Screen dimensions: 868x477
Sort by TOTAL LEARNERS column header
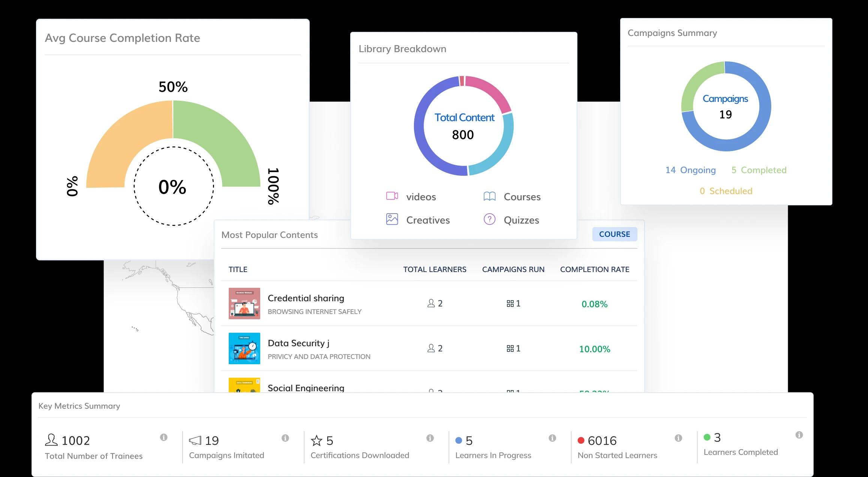435,269
